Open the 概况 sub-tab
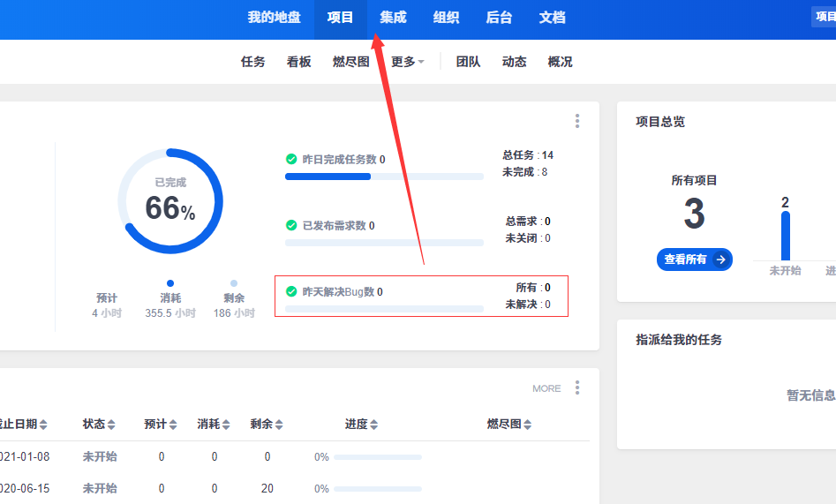Viewport: 836px width, 504px height. (x=560, y=62)
